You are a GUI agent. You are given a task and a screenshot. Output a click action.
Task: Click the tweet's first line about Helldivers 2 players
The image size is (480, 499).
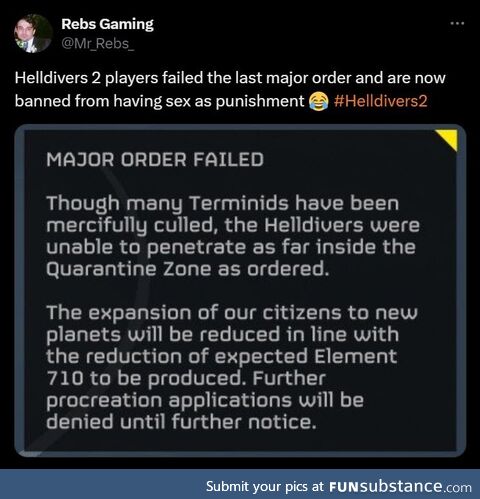pyautogui.click(x=230, y=78)
